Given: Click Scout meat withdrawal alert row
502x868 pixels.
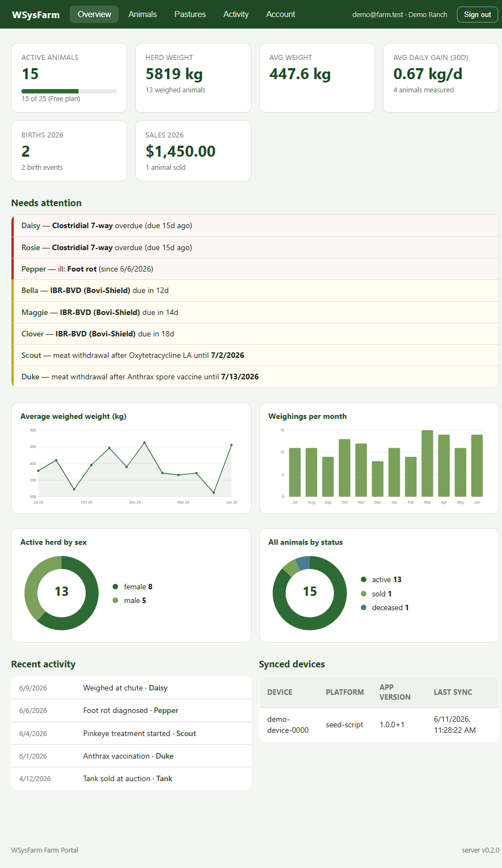Looking at the screenshot, I should click(255, 355).
